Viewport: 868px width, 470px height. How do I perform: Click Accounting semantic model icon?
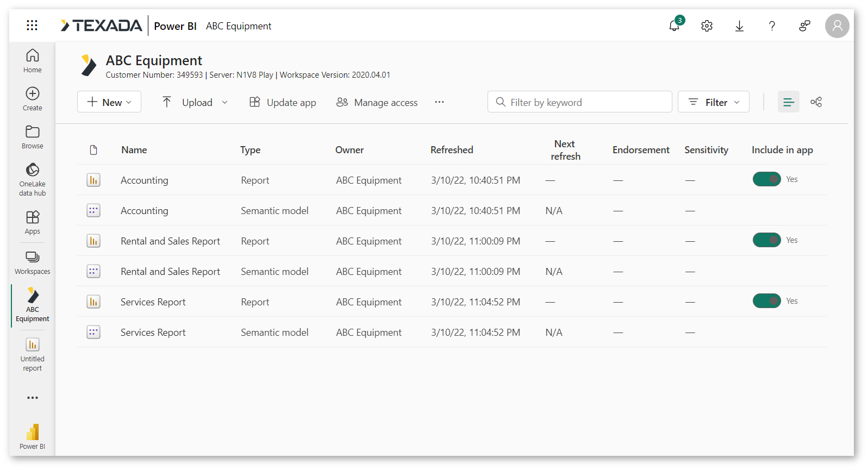93,210
